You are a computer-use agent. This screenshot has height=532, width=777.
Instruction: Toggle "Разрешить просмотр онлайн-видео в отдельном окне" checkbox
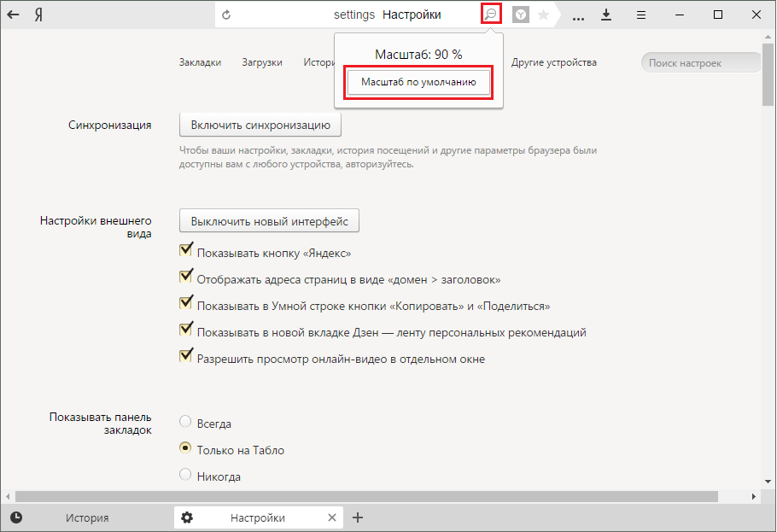185,357
